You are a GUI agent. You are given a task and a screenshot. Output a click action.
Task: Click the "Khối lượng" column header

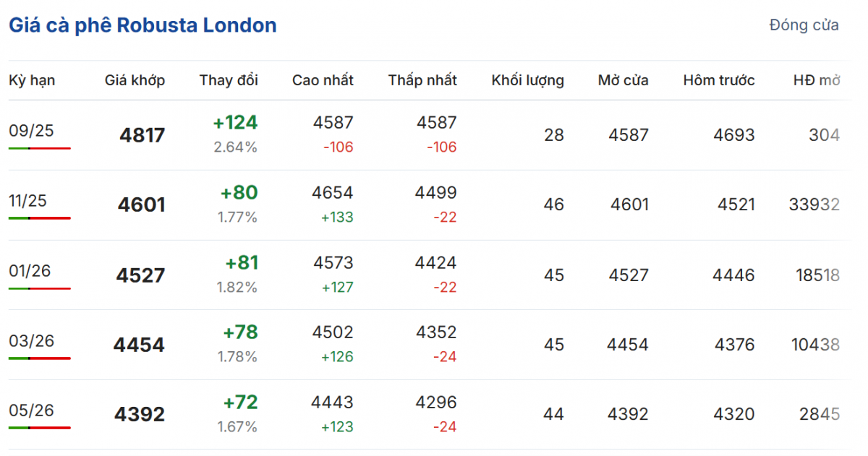(x=528, y=80)
